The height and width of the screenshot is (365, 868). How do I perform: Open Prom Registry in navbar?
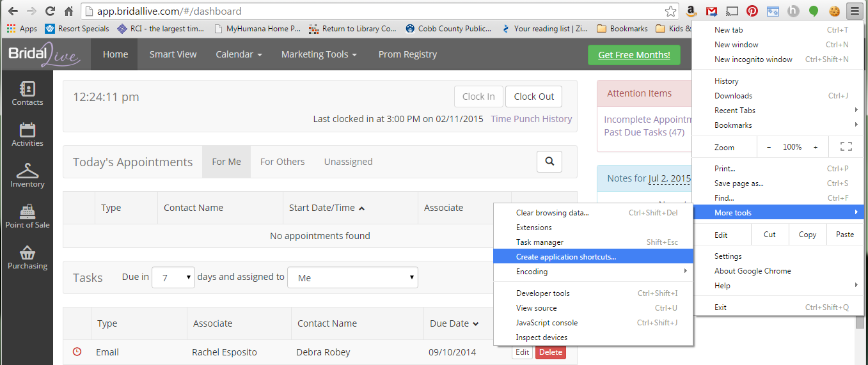[x=407, y=54]
